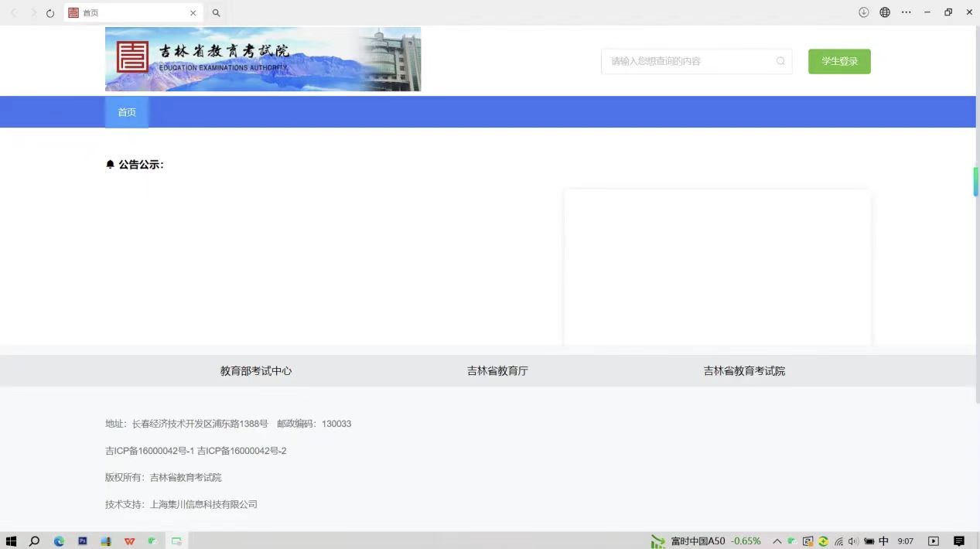
Task: Click the browser refresh icon
Action: click(50, 13)
